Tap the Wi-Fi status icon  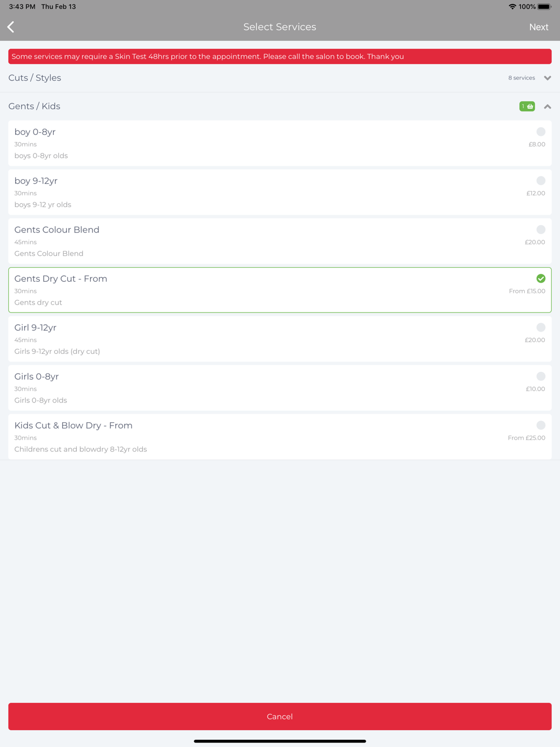[x=512, y=7]
